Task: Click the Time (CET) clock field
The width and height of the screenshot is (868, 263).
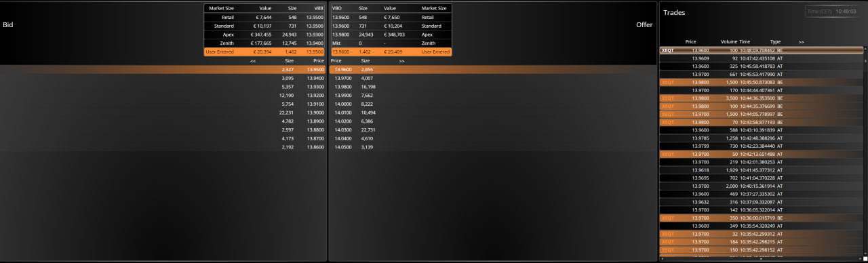Action: 833,12
